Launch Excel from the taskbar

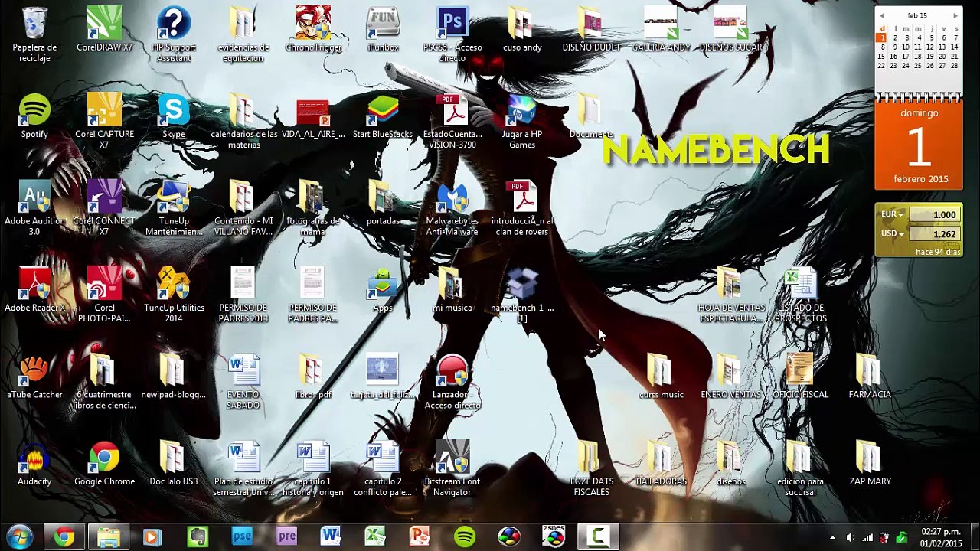(x=375, y=536)
